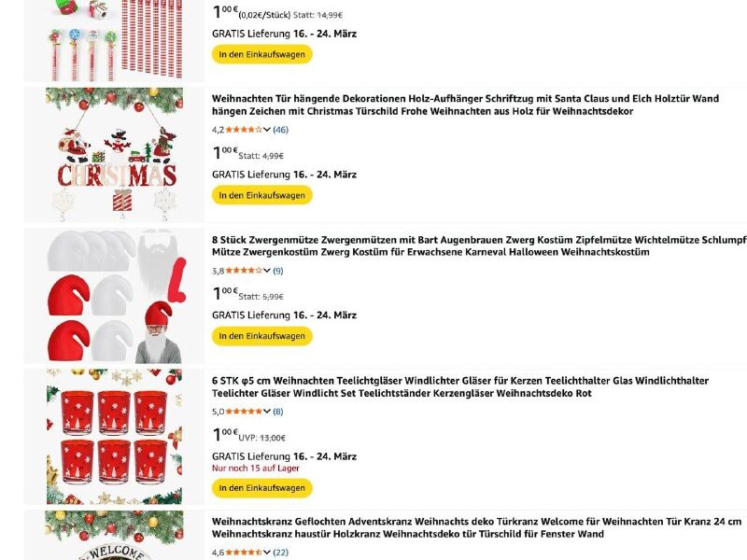Open rating dropdown for Teelichtgläser listing
Screen dimensions: 747x560
267,412
